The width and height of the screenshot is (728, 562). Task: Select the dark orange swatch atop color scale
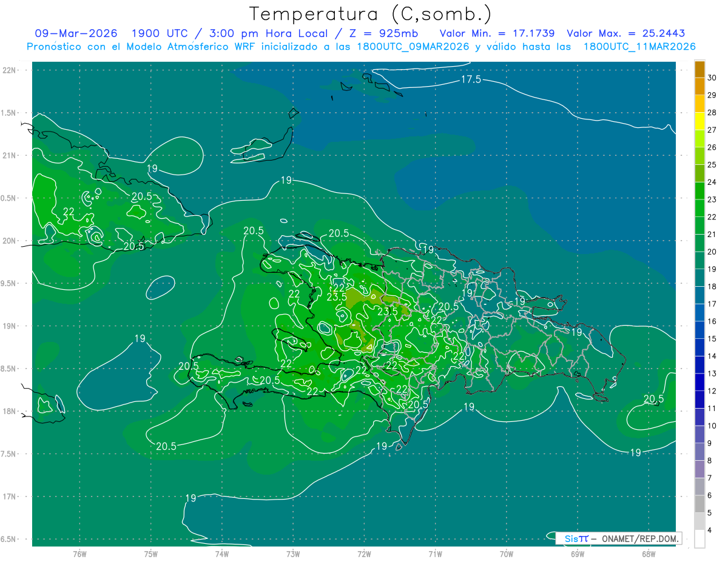[699, 69]
